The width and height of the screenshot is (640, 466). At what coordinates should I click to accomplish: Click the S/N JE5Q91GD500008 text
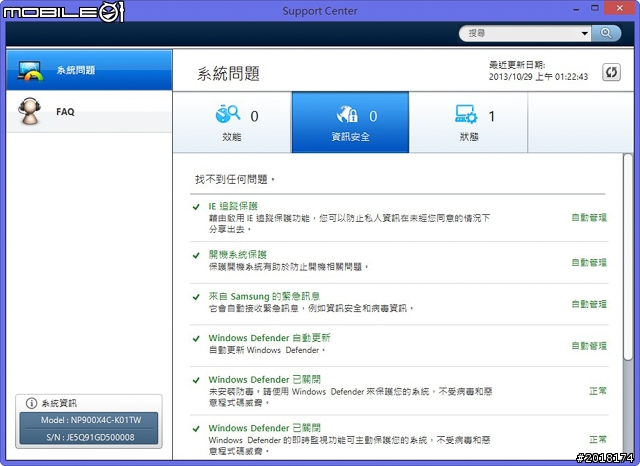(x=90, y=437)
